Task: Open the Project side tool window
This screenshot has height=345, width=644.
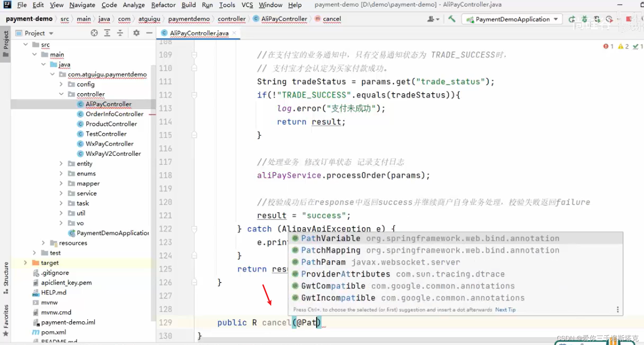Action: coord(6,44)
